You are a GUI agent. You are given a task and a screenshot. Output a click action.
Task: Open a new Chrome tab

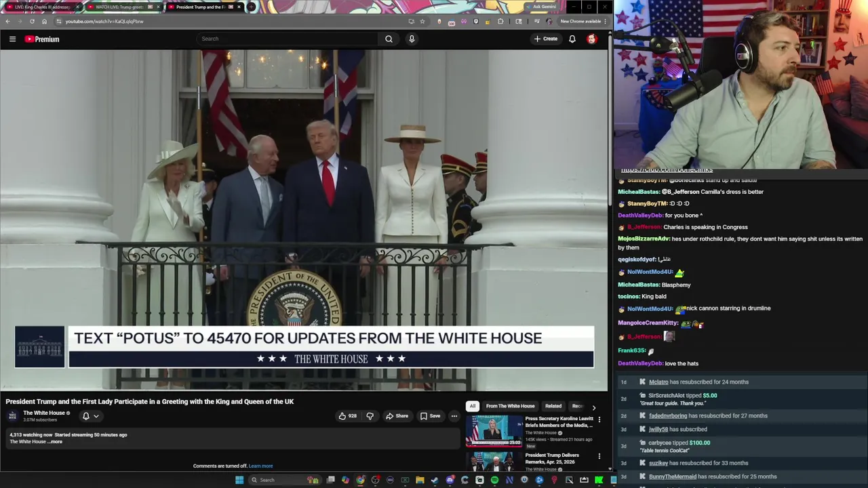[x=251, y=7]
